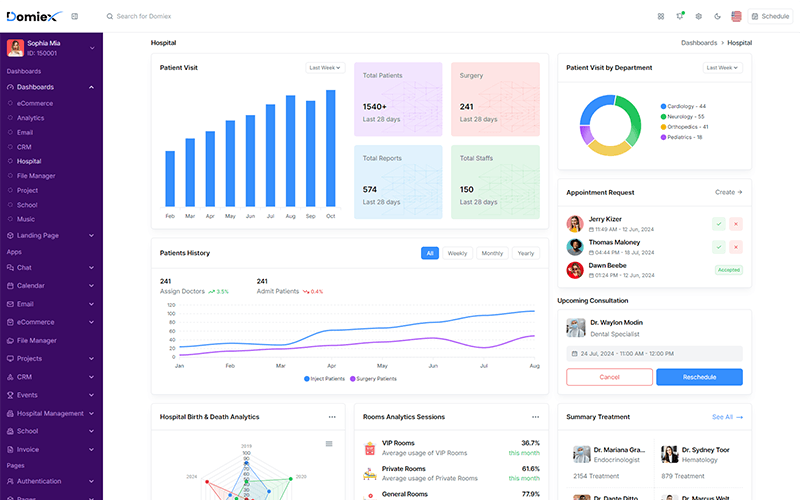
Task: Toggle the sidebar collapse icon
Action: (74, 16)
